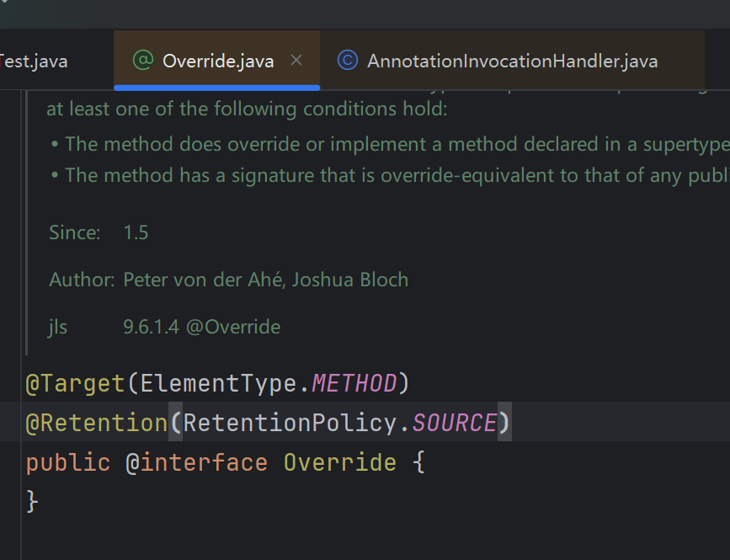Click the METHOD enum constant

point(354,384)
